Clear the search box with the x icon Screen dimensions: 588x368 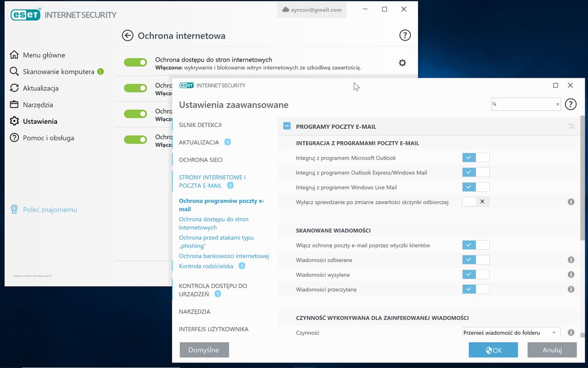[558, 104]
